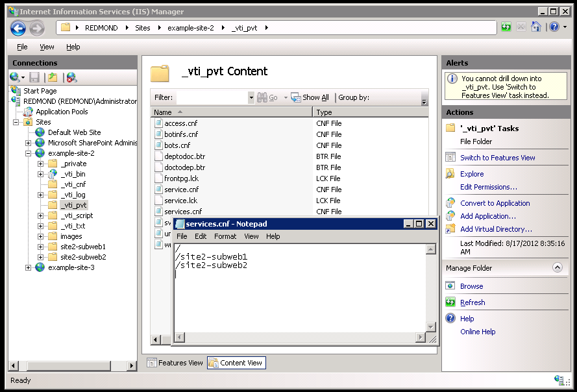Collapse the Manage Folder section chevron
Screen dimensions: 577x392
pos(557,267)
